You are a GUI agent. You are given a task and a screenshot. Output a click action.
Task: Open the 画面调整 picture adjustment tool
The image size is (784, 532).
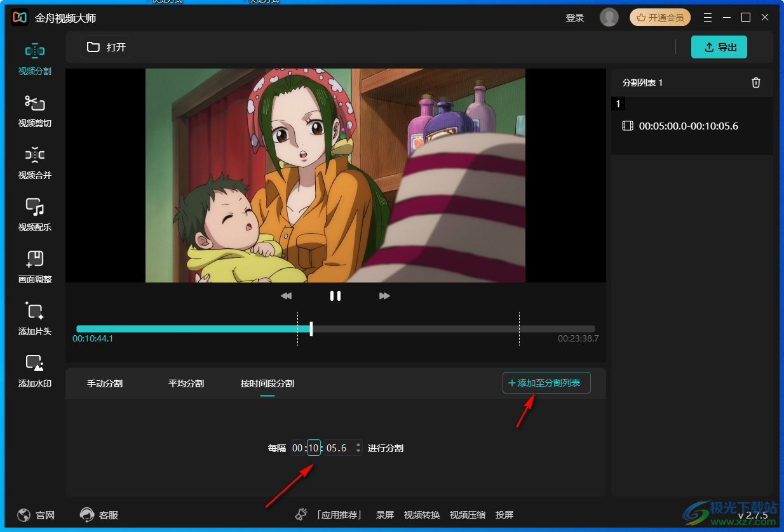click(35, 267)
